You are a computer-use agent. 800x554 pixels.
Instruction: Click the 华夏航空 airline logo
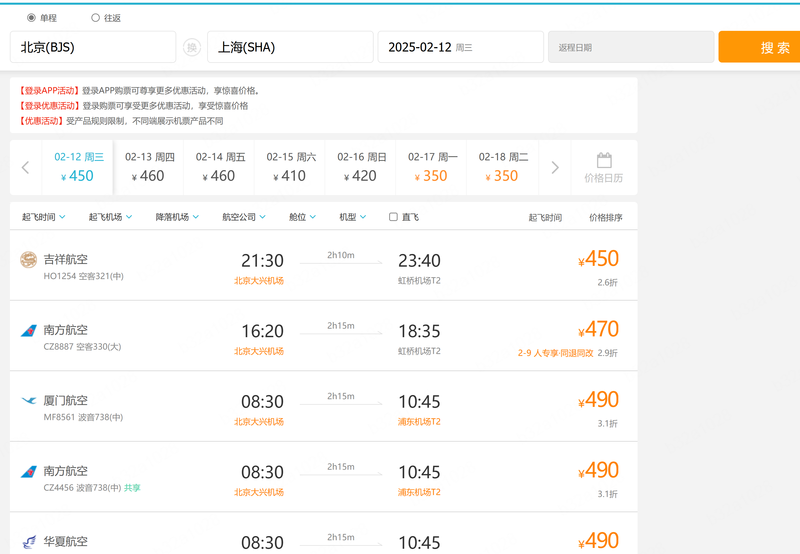tap(29, 542)
